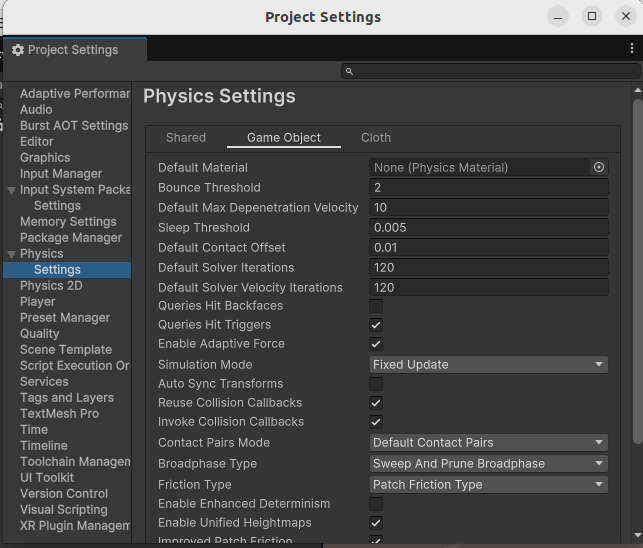Toggle Enable Enhanced Determinism checkbox
This screenshot has width=643, height=548.
click(x=376, y=504)
